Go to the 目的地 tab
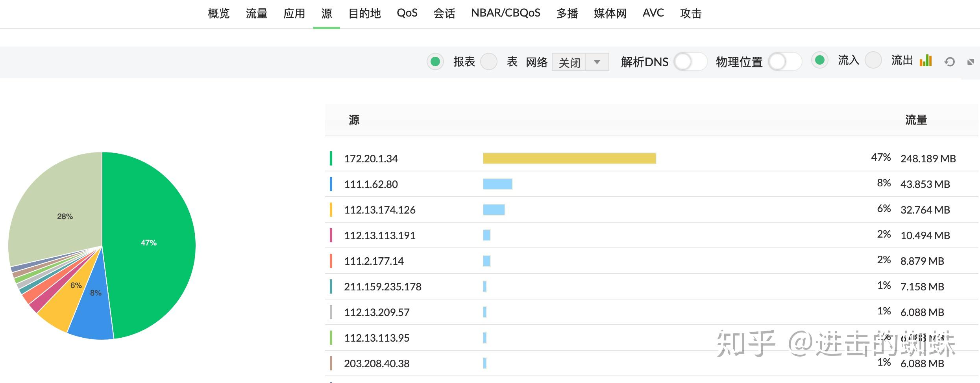Image resolution: width=980 pixels, height=383 pixels. pos(364,13)
